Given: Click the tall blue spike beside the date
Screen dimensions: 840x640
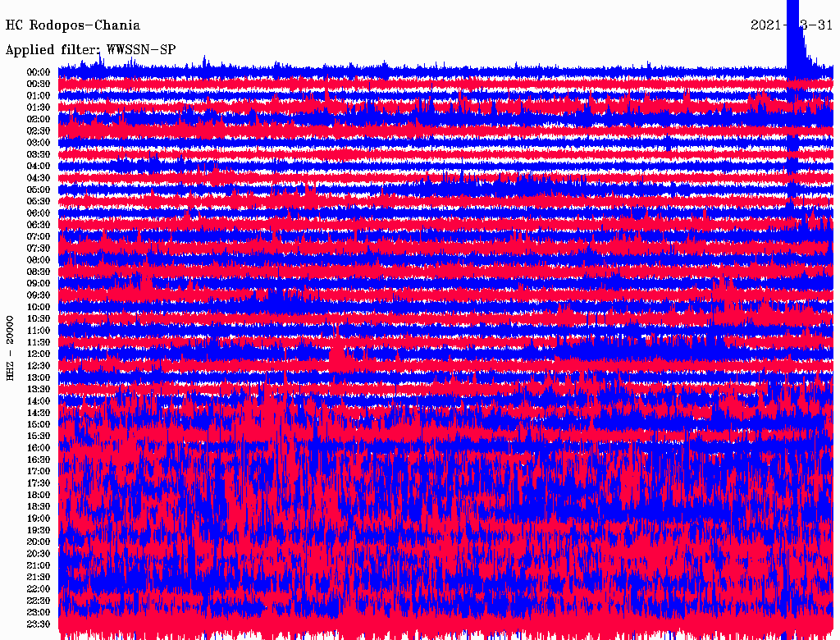Looking at the screenshot, I should pyautogui.click(x=794, y=41).
